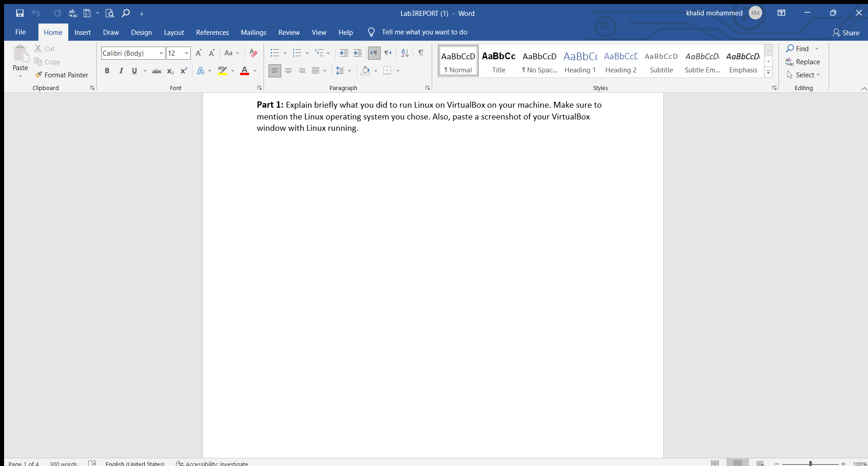Viewport: 868px width, 466px height.
Task: Show paragraph marks with the pilcrow icon
Action: [x=421, y=53]
